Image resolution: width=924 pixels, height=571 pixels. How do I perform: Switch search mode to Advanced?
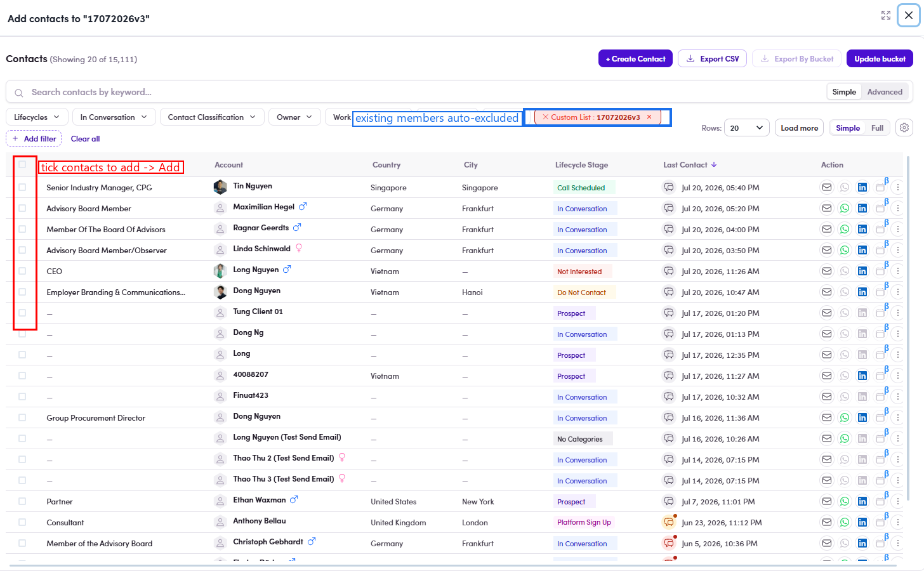[885, 91]
